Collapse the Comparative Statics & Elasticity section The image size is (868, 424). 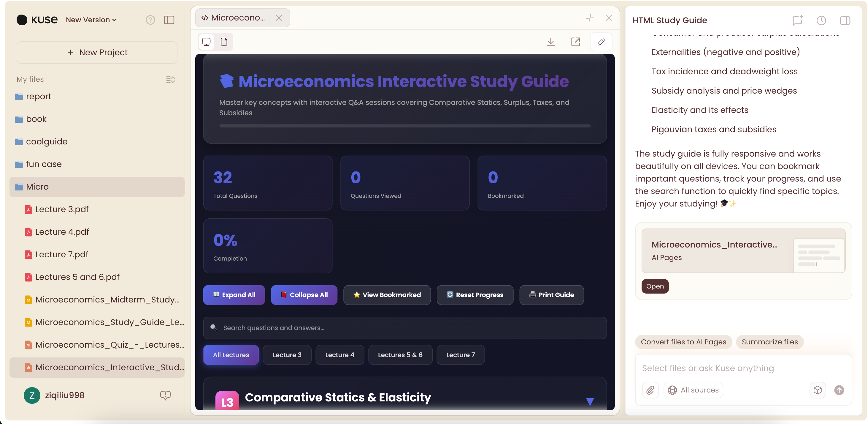[590, 401]
